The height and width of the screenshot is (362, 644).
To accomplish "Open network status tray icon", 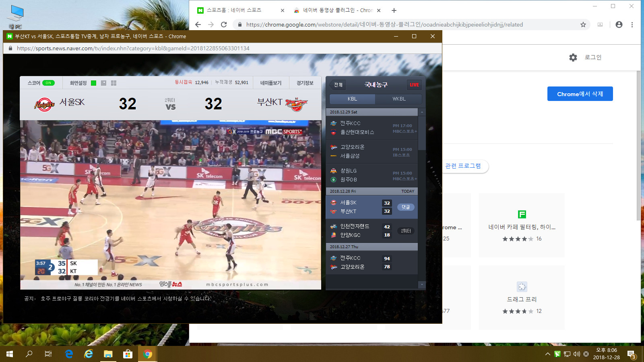I will coord(567,354).
